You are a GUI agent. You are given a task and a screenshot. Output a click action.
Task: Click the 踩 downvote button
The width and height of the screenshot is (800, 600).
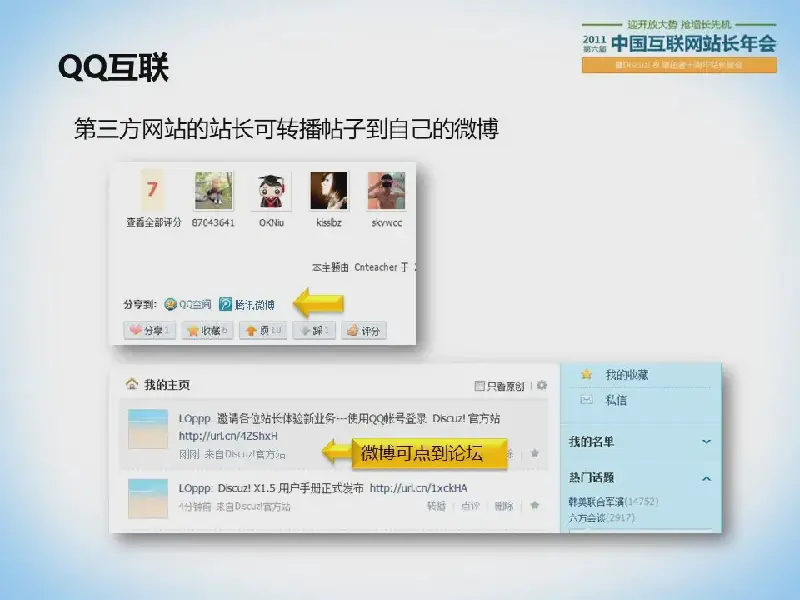pyautogui.click(x=314, y=331)
